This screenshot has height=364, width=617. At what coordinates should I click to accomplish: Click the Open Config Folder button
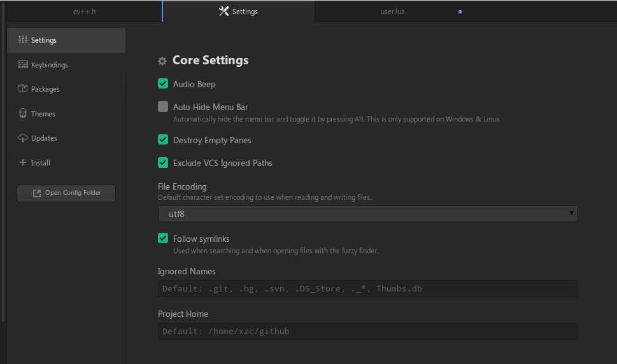coord(66,193)
